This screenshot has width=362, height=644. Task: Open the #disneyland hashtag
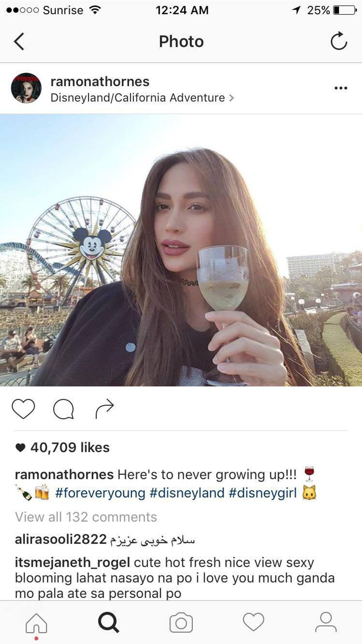pyautogui.click(x=187, y=493)
